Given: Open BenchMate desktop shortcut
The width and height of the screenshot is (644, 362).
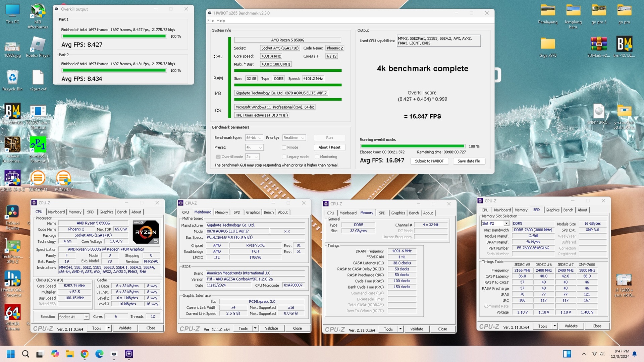Looking at the screenshot, I should (12, 114).
